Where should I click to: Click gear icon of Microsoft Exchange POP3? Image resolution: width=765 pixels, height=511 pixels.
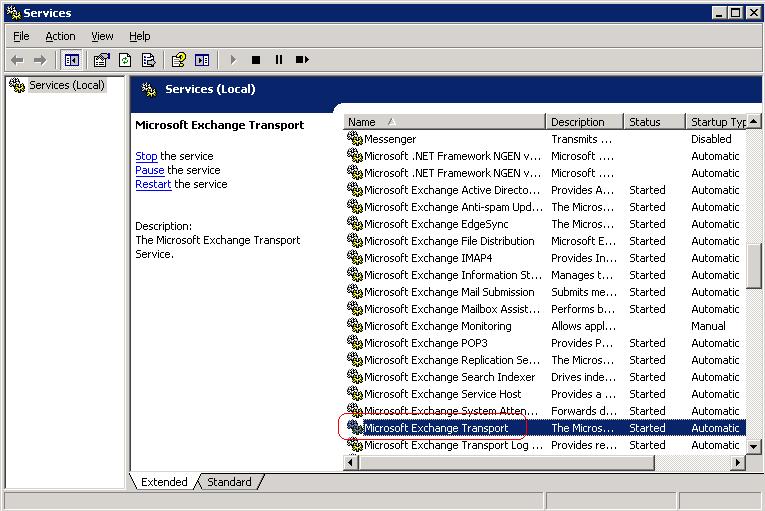355,343
